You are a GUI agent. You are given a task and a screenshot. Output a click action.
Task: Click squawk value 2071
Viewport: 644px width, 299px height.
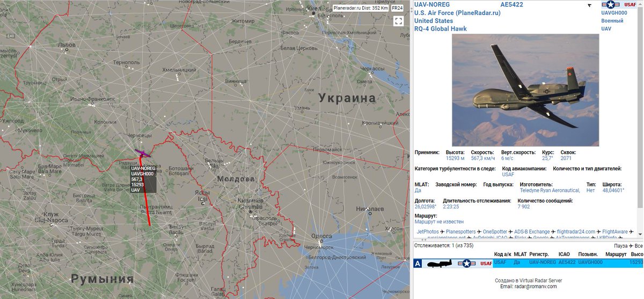pyautogui.click(x=566, y=158)
